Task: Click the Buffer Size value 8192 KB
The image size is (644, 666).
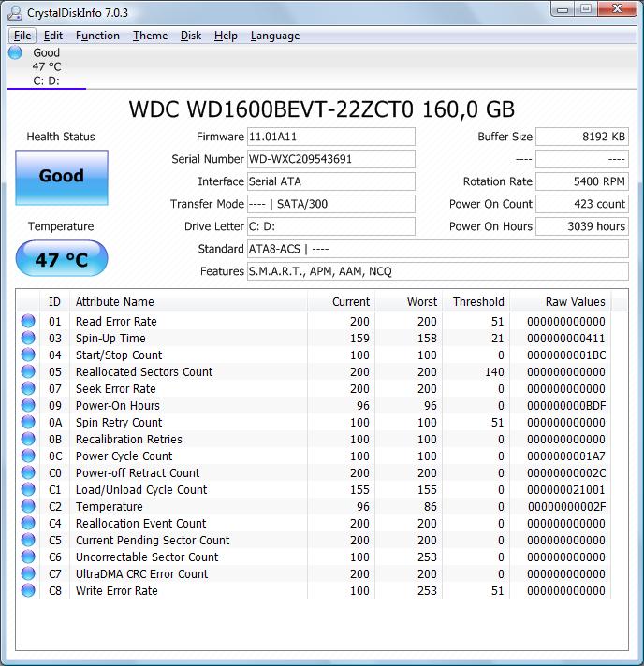Action: [x=582, y=137]
